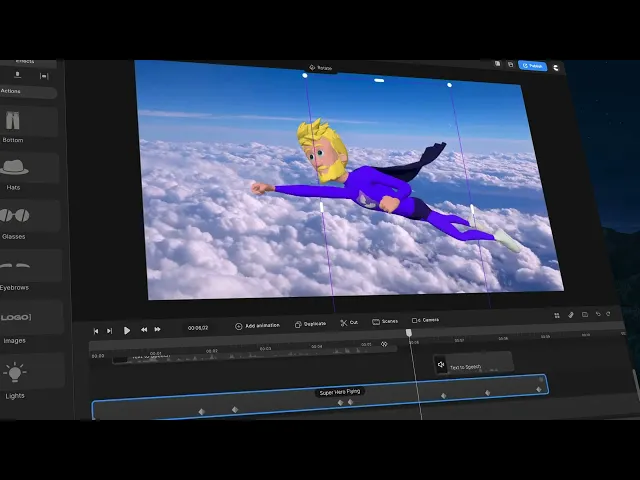Select the last keyframe at clip end

pos(539,389)
